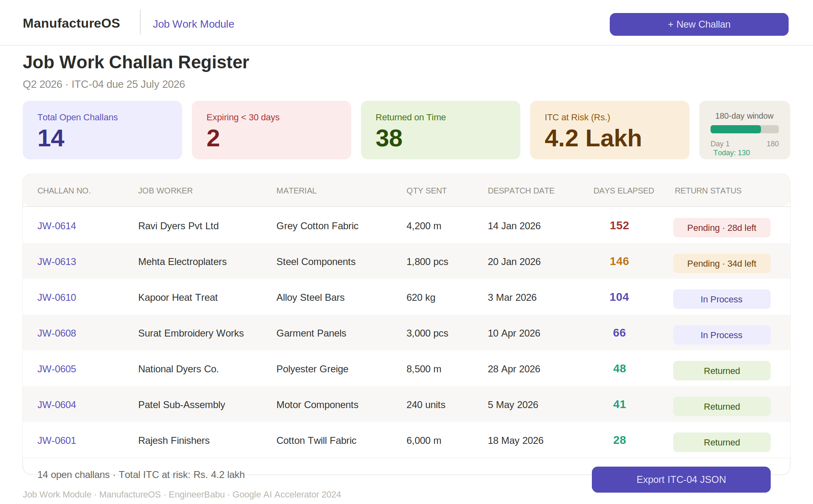Select the ITC at Risk card
The image size is (813, 504).
(610, 130)
